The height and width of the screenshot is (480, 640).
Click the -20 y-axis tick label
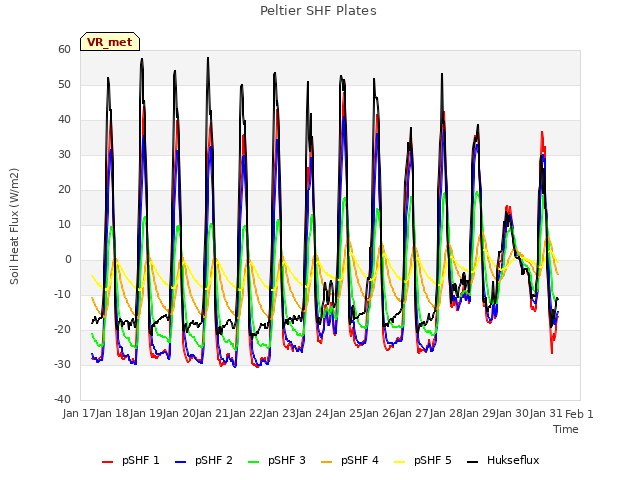(62, 329)
